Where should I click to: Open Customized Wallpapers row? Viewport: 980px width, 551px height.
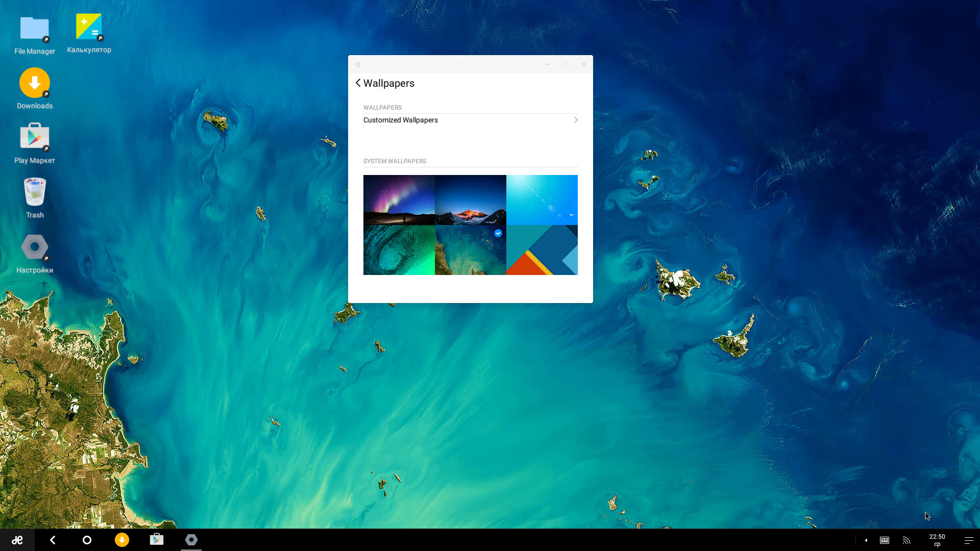471,120
